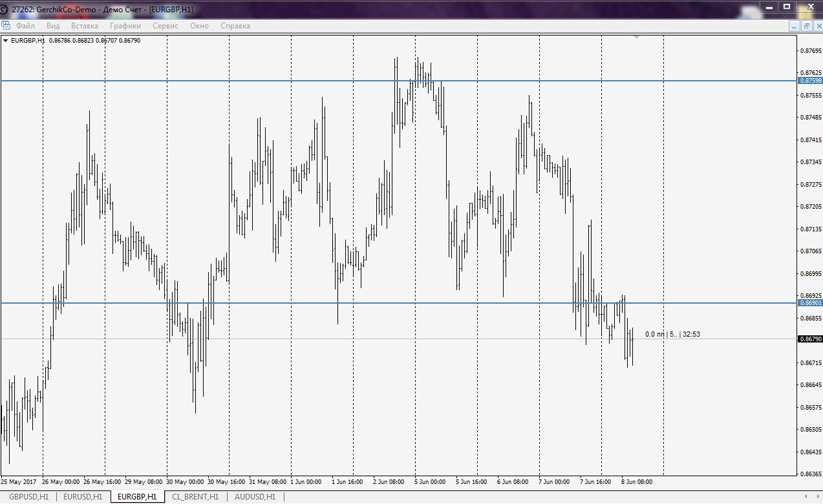Restore the chart window with its restore button
This screenshot has width=823, height=504.
(x=806, y=26)
